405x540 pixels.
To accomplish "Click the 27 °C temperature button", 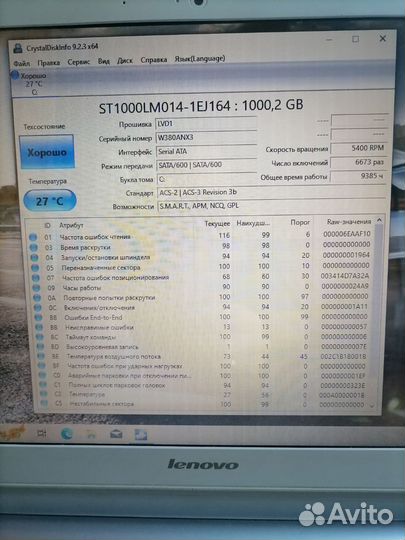I will point(50,200).
